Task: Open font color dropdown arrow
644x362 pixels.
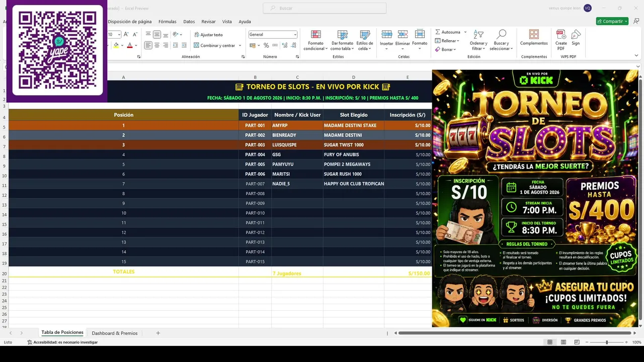Action: [x=136, y=45]
